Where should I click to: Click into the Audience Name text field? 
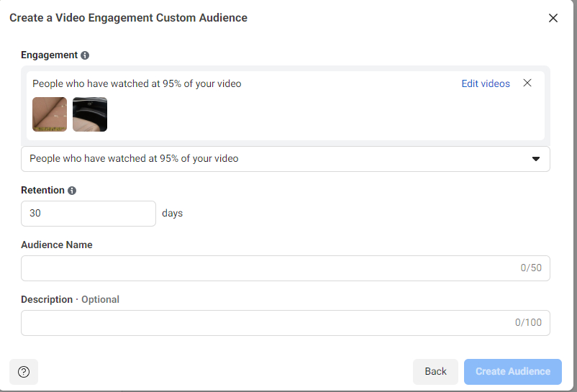(x=266, y=268)
